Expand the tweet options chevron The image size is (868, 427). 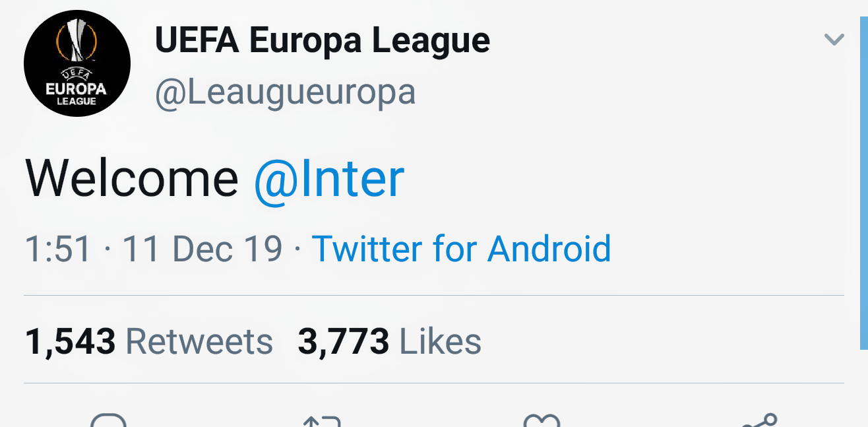[x=834, y=40]
